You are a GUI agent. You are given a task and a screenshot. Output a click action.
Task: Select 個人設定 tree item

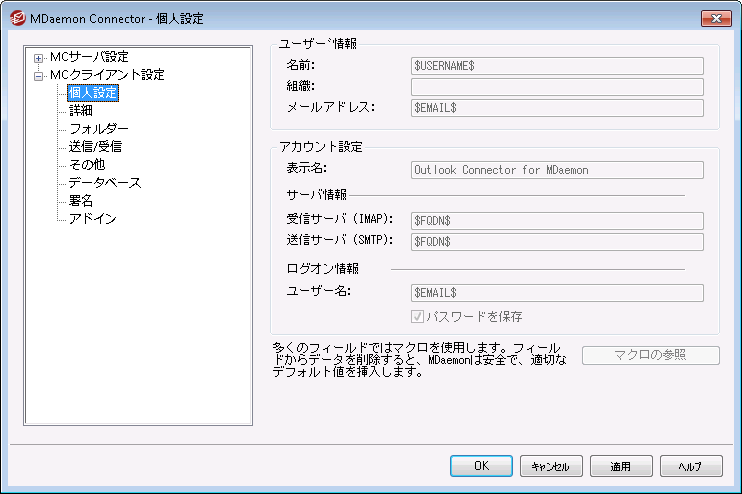pos(93,93)
